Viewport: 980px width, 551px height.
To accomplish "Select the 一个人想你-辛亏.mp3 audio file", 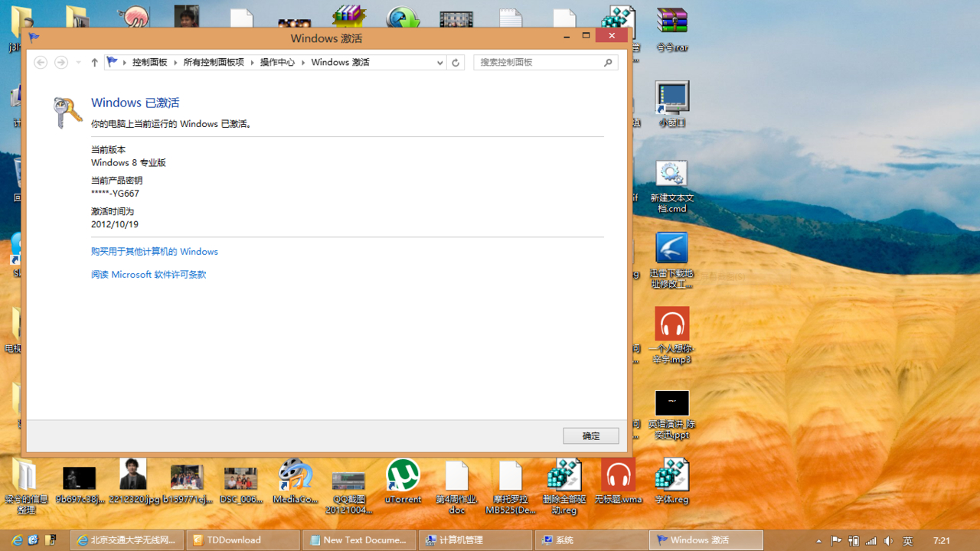I will [672, 335].
